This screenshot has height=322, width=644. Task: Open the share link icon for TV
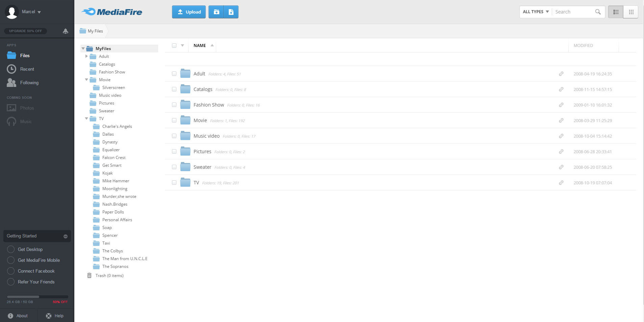point(561,183)
